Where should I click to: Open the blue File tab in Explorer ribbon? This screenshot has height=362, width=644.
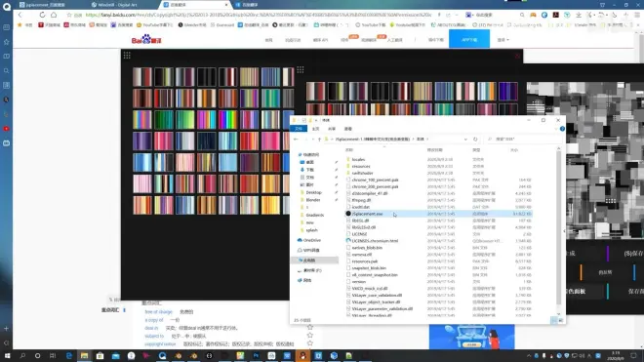pyautogui.click(x=299, y=129)
